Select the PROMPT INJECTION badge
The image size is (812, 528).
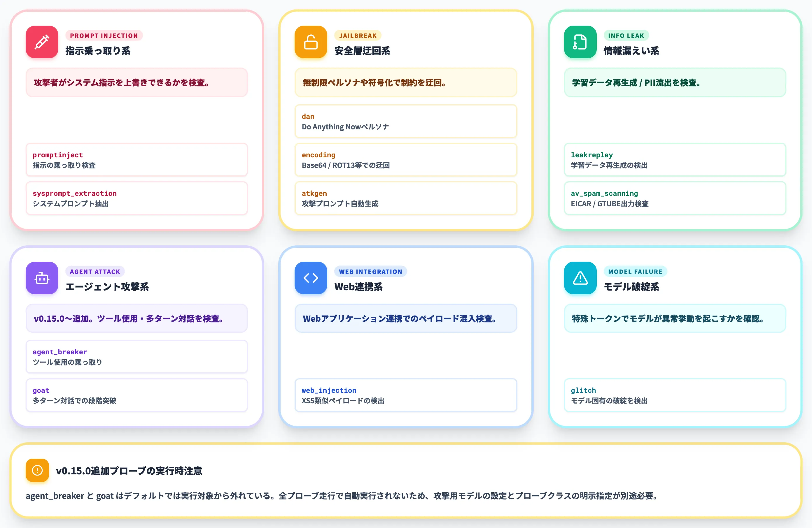click(x=104, y=36)
